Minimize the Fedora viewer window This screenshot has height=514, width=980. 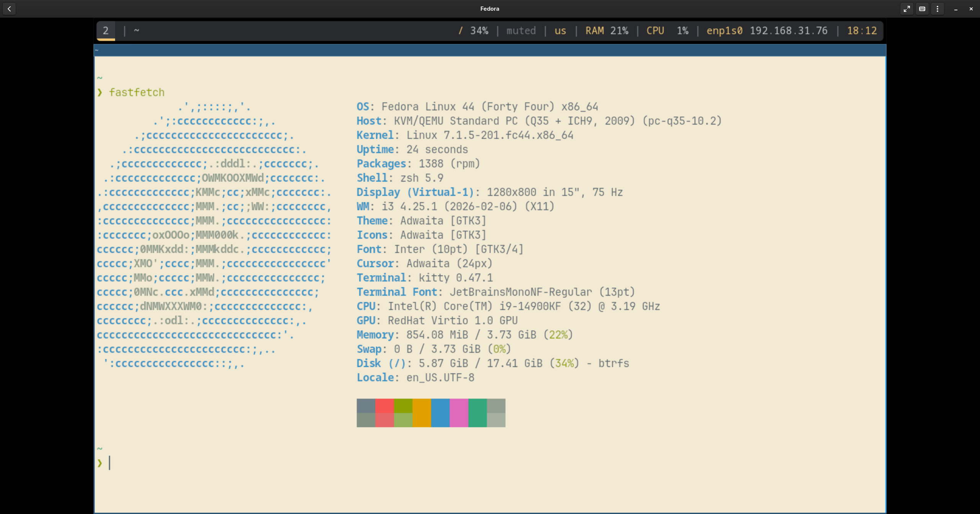coord(956,9)
